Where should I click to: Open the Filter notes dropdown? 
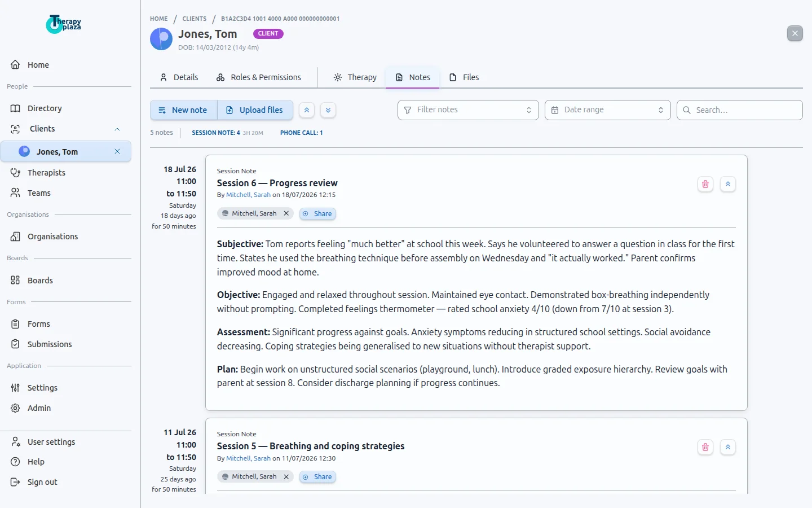[468, 110]
